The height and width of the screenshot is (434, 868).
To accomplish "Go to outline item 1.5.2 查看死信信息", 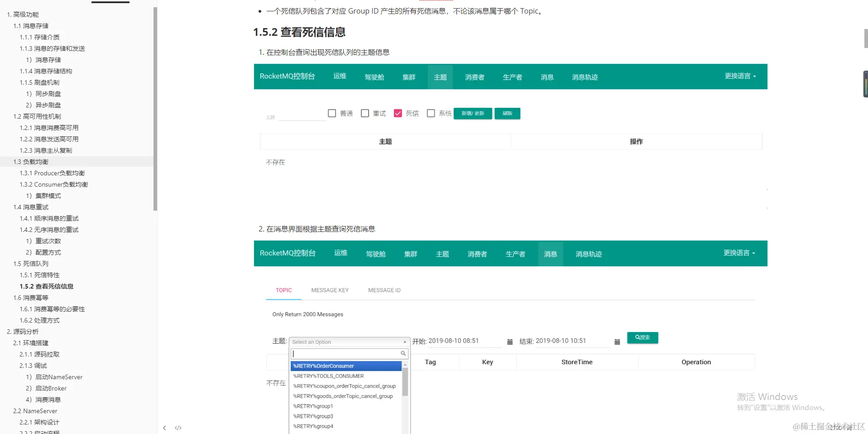I will [47, 286].
